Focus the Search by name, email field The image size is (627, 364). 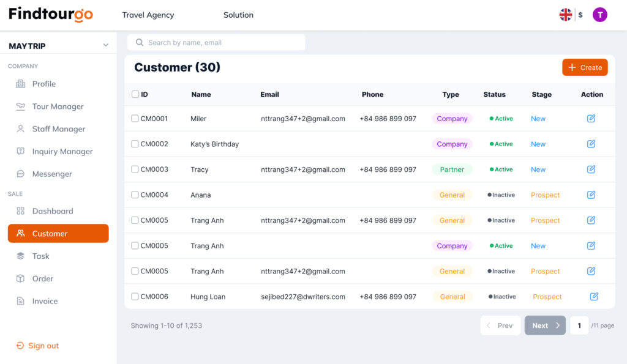(x=220, y=43)
